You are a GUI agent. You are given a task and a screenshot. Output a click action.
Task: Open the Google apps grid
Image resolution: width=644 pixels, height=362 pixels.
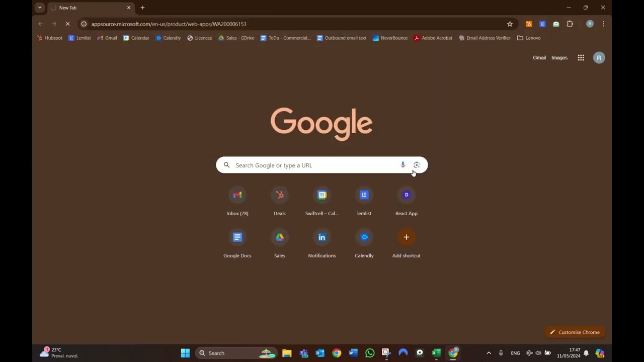581,58
